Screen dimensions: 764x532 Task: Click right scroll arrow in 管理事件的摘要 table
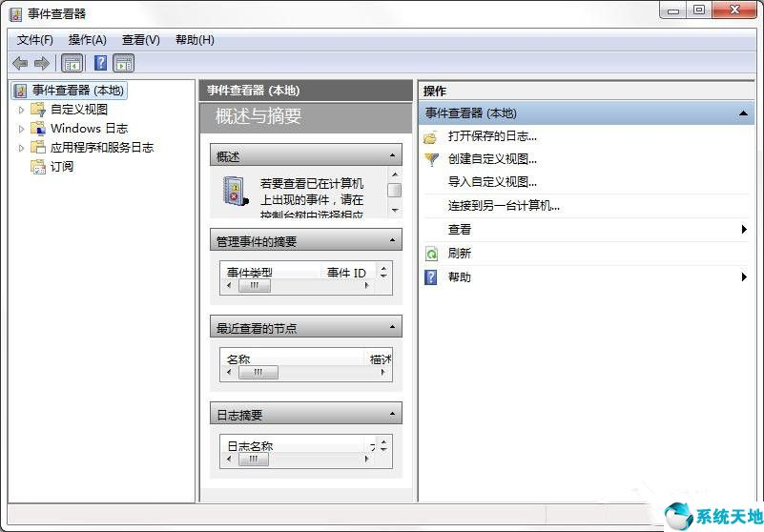pos(367,286)
